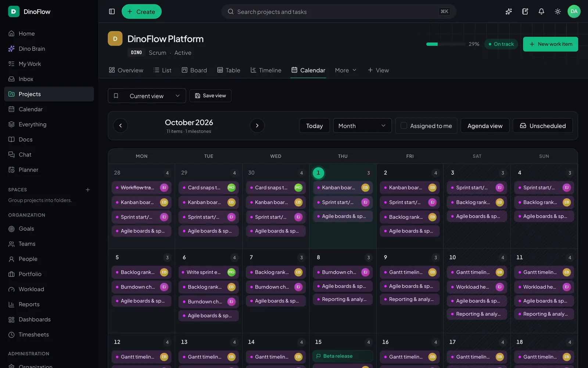The image size is (588, 368).
Task: Open Workflow tra... task on the 28th
Action: click(x=141, y=187)
